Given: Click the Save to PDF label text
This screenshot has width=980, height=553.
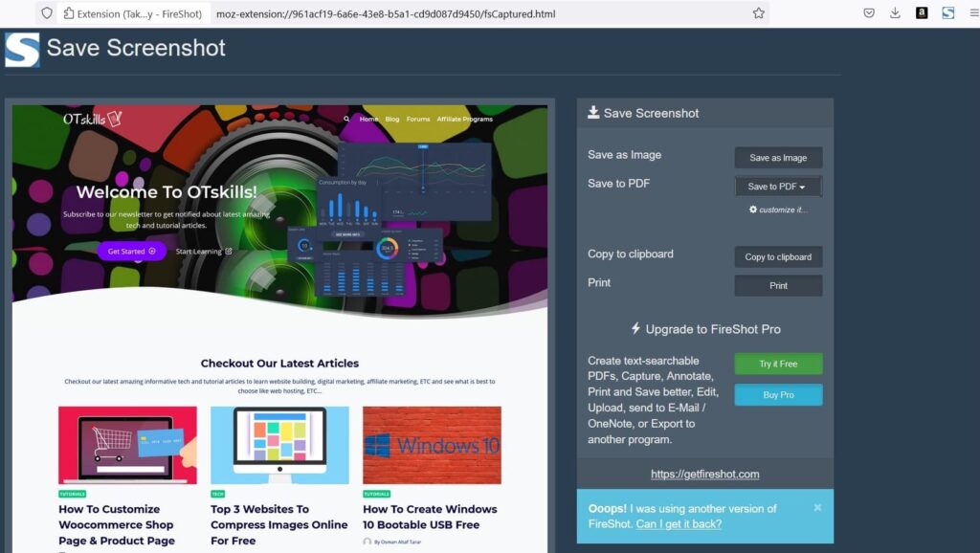Looking at the screenshot, I should coord(619,183).
